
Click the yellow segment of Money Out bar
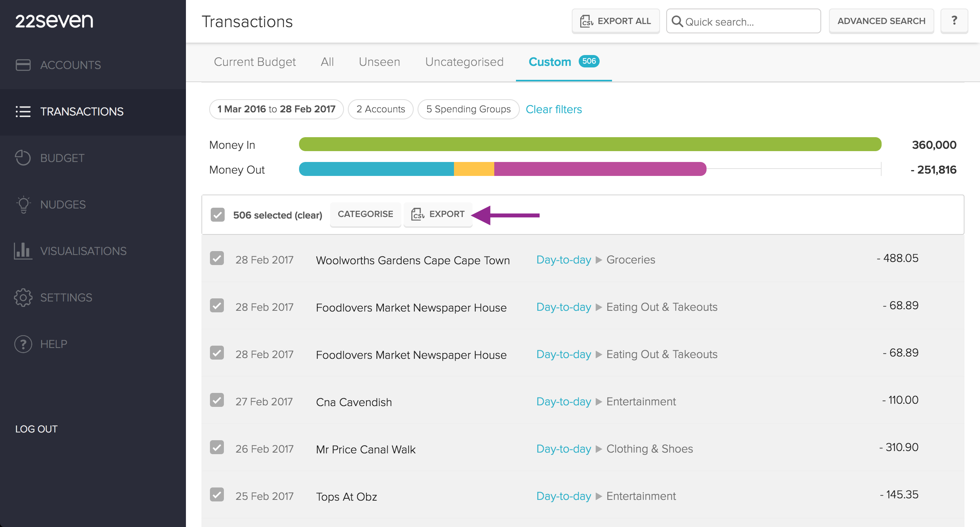tap(474, 169)
